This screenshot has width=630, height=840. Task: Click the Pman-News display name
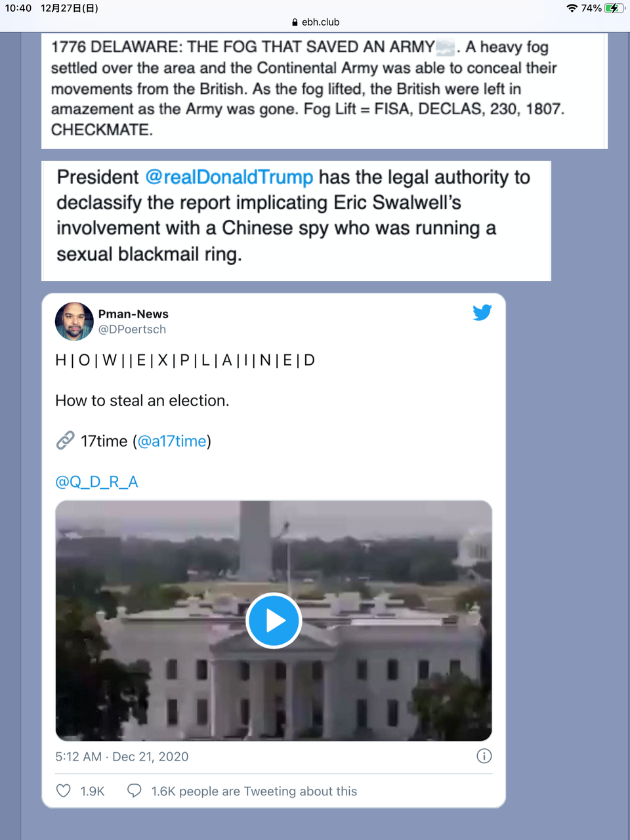pyautogui.click(x=133, y=314)
